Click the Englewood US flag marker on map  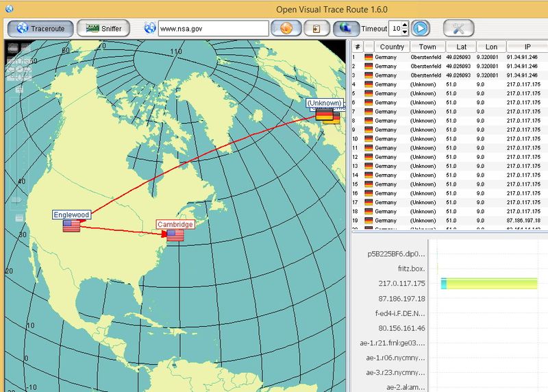71,226
